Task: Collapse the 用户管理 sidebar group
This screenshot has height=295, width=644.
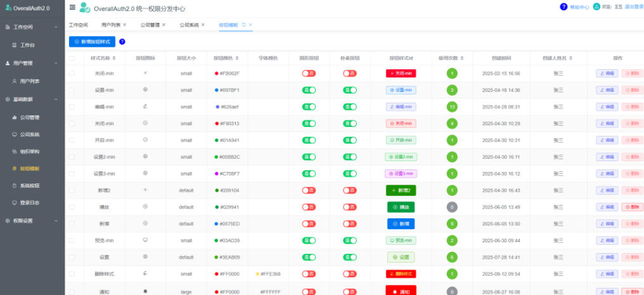Action: pos(56,63)
